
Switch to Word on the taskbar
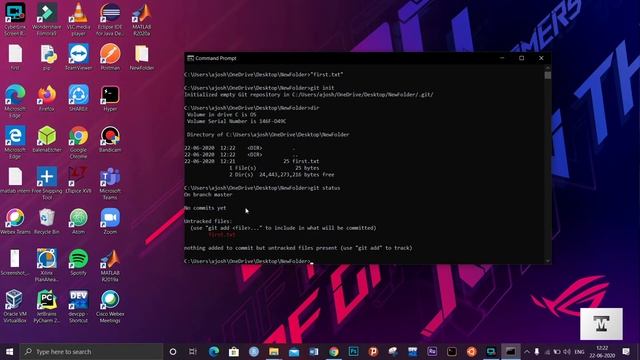point(313,351)
